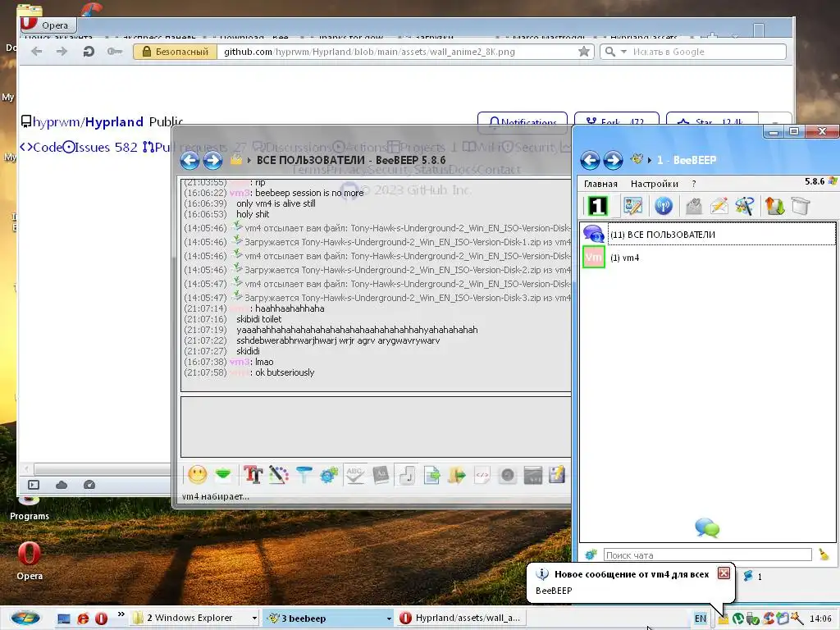Open the font chooser (Tt icon)
Viewport: 840px width, 630px height.
[253, 475]
